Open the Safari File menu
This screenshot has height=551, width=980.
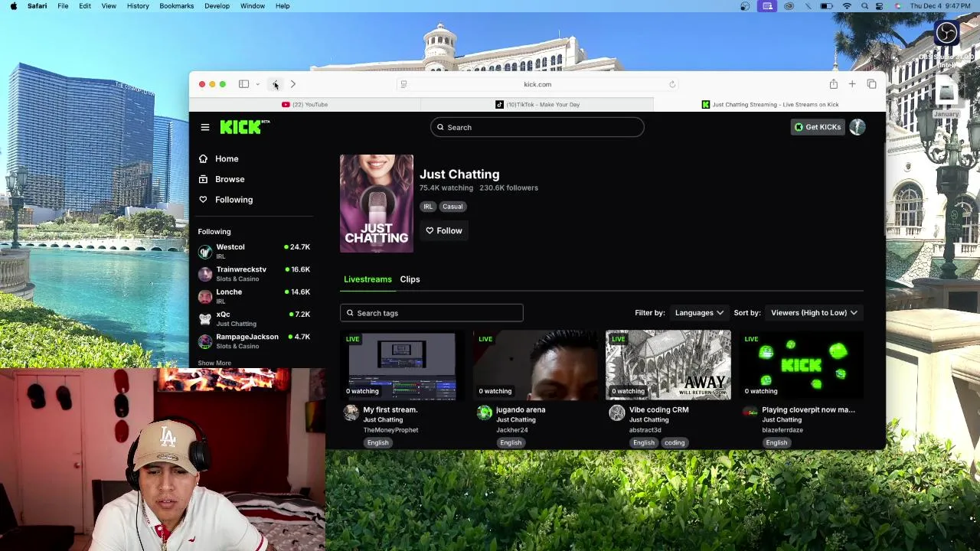(63, 6)
